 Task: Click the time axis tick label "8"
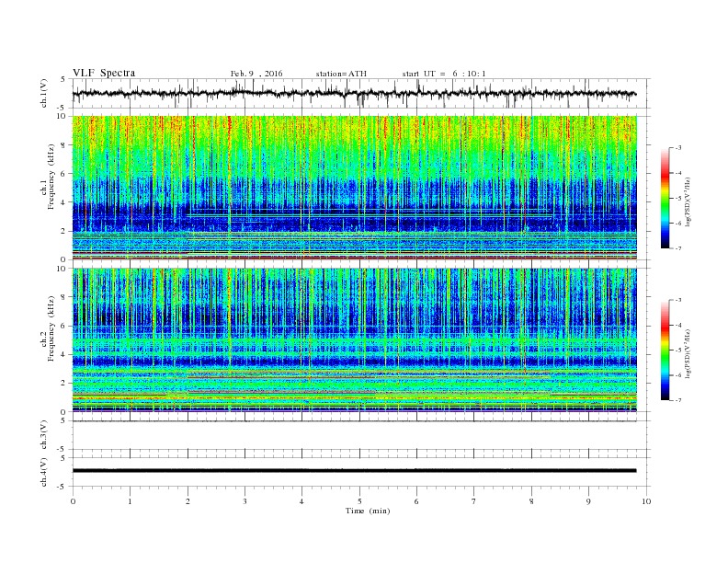pyautogui.click(x=531, y=501)
